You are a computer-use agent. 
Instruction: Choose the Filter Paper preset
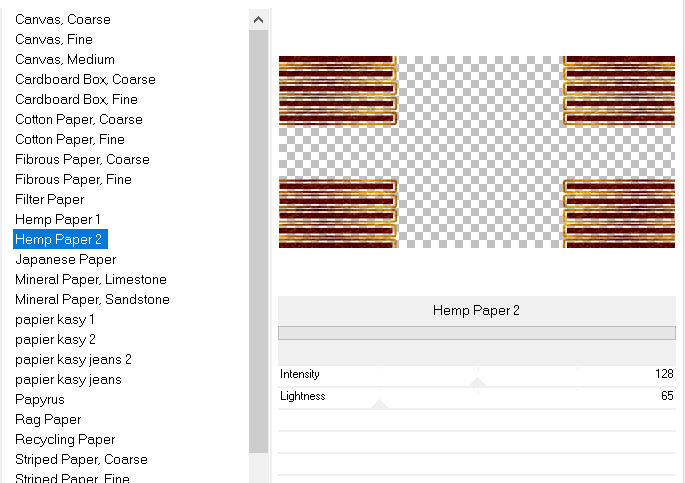click(x=49, y=199)
